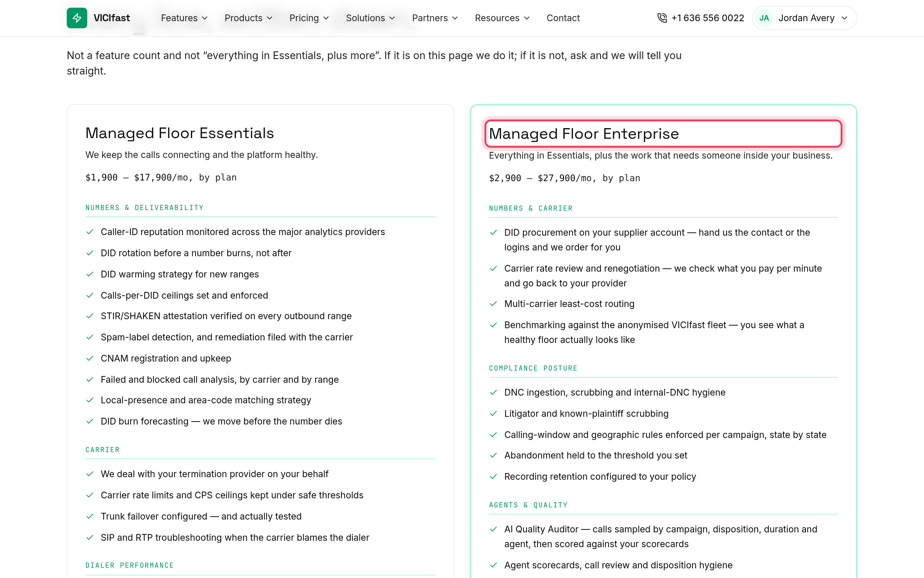Expand the Partners menu chevron
Screen dimensions: 924x578
(x=455, y=18)
